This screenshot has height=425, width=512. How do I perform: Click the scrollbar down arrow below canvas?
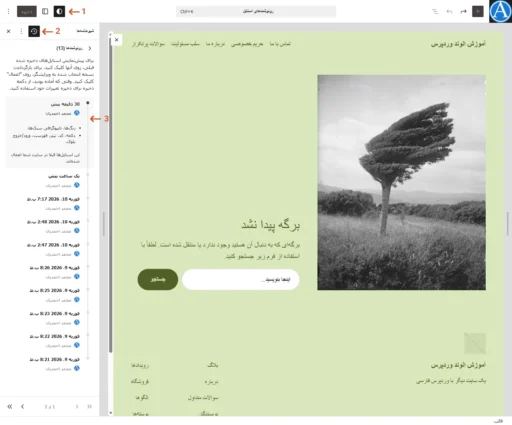point(110,413)
